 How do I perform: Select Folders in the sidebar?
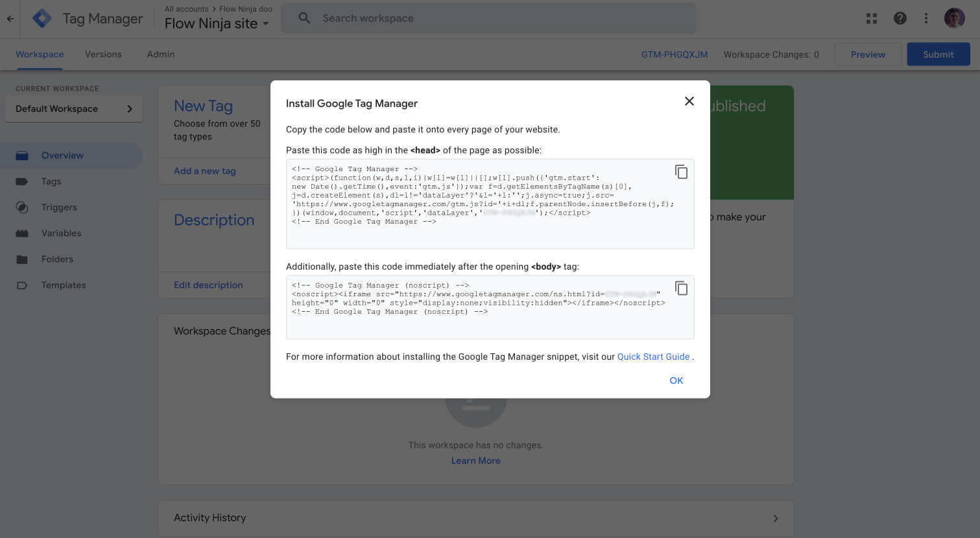[71, 259]
